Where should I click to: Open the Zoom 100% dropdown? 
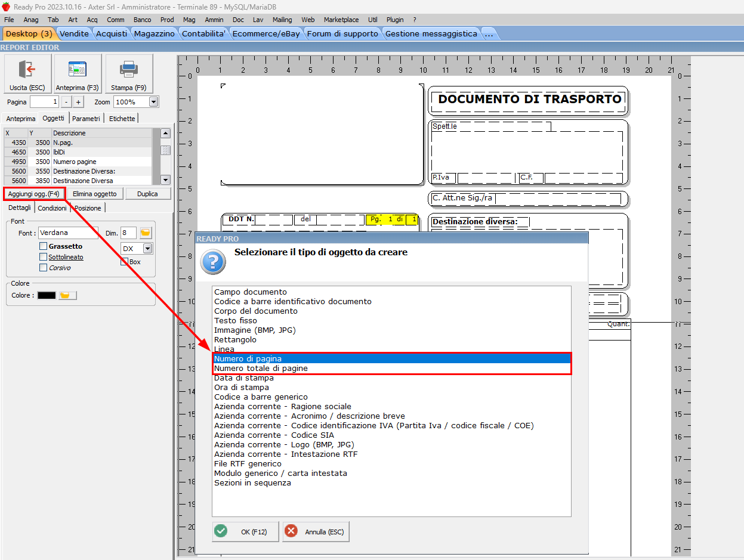[154, 102]
